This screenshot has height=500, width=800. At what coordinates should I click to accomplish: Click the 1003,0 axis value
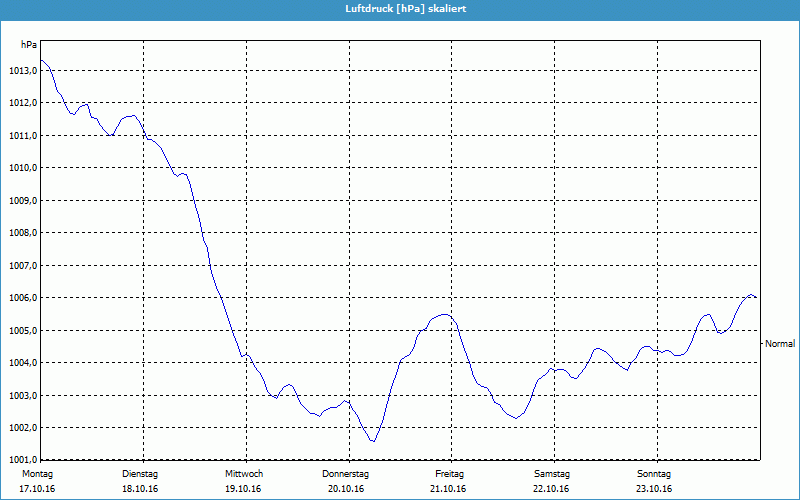22,395
